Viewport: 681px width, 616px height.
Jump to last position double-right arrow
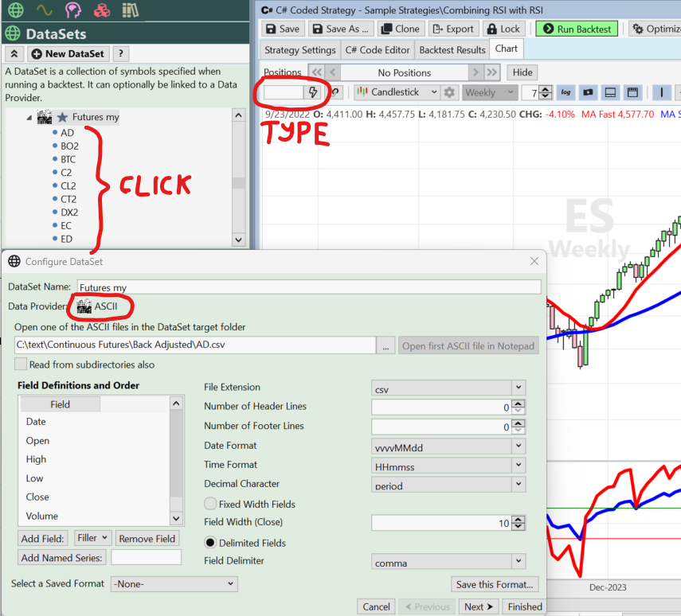click(492, 72)
